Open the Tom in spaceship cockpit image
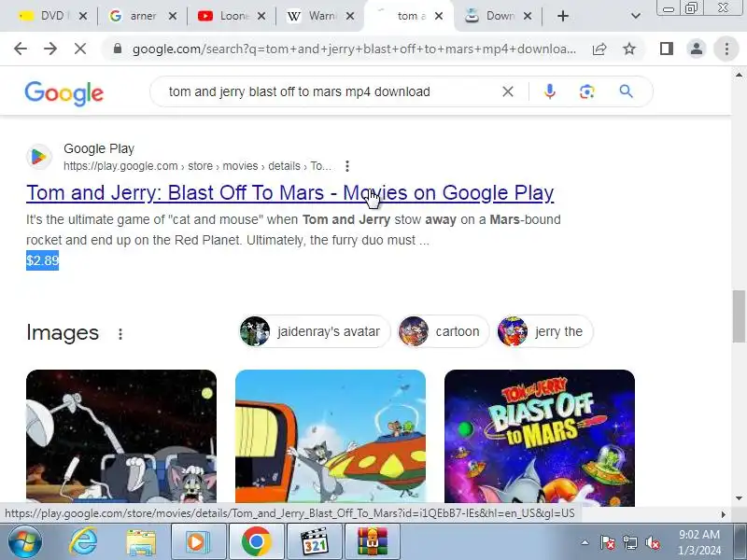747x560 pixels. pyautogui.click(x=121, y=436)
